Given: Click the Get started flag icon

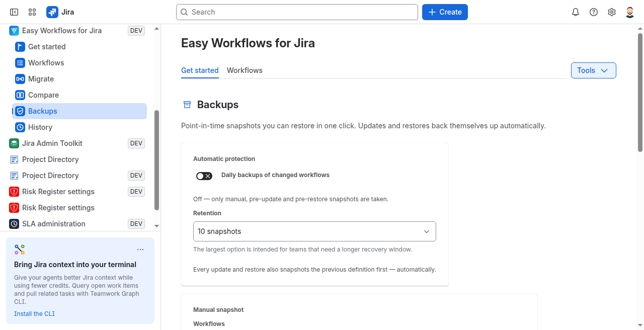Looking at the screenshot, I should pos(20,47).
